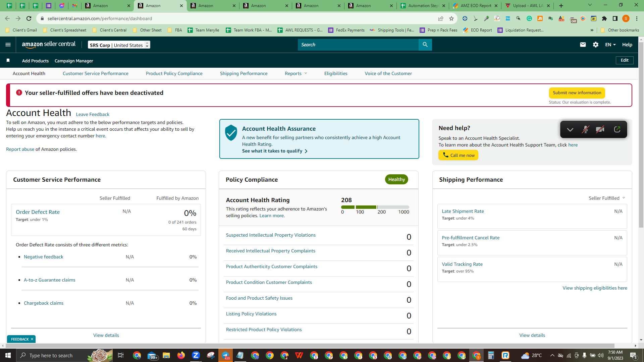Open a new browser tab

[x=561, y=6]
